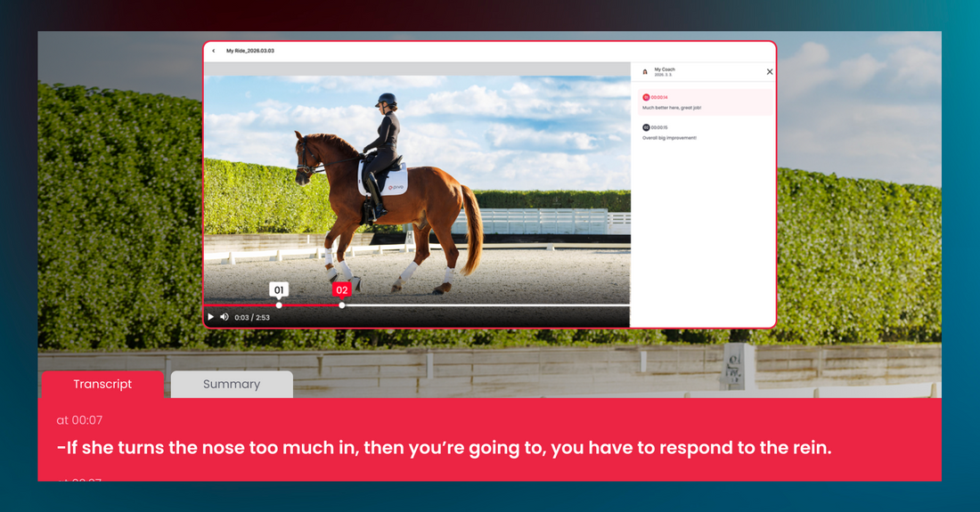Viewport: 980px width, 512px height.
Task: Select red timeline marker 02
Action: 341,289
